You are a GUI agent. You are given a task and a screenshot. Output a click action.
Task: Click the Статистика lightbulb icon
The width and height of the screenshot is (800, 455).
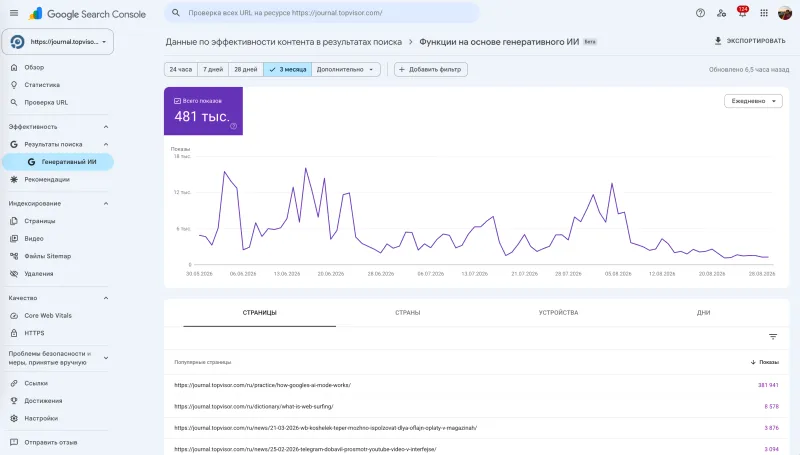click(14, 85)
